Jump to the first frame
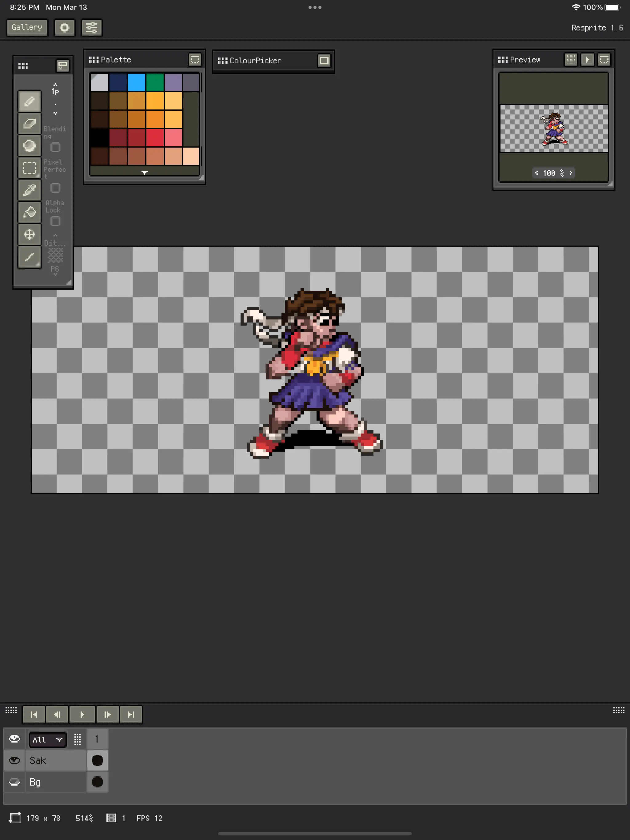 (x=34, y=714)
